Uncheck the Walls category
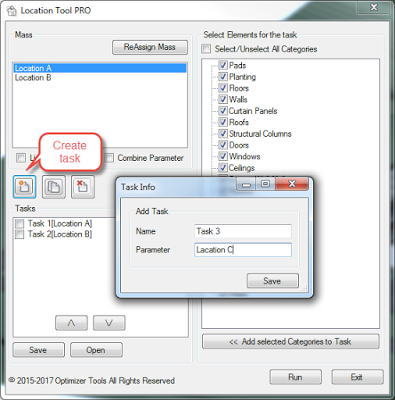This screenshot has height=400, width=395. (x=223, y=99)
